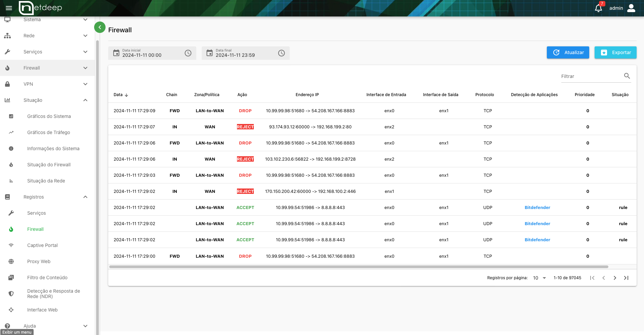Click the Proxy Web globe icon
Viewport: 644px width, 335px height.
coord(11,261)
